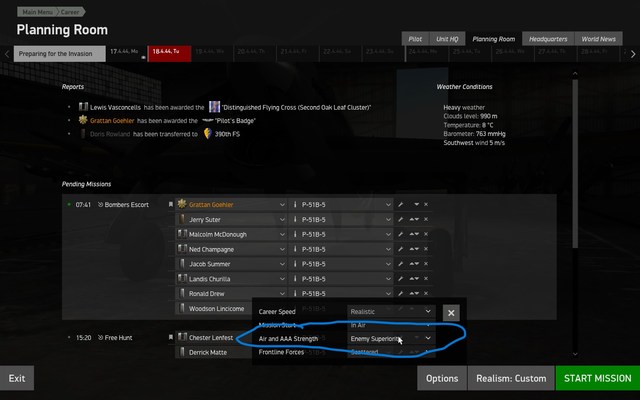Remove Landis Churilla with the X icon
The image size is (640, 400).
coord(426,279)
